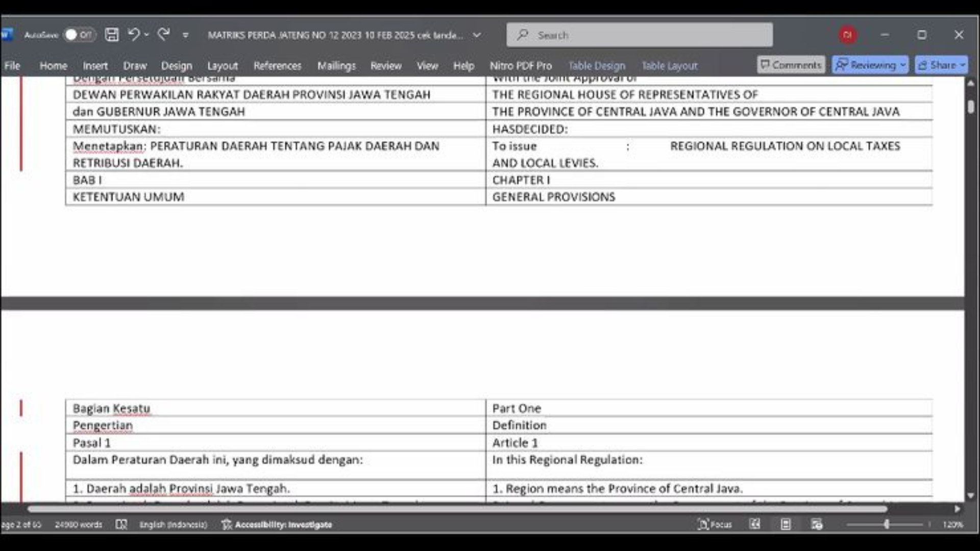The height and width of the screenshot is (551, 980).
Task: Click the vertical scrollbar up arrow
Action: [x=970, y=83]
